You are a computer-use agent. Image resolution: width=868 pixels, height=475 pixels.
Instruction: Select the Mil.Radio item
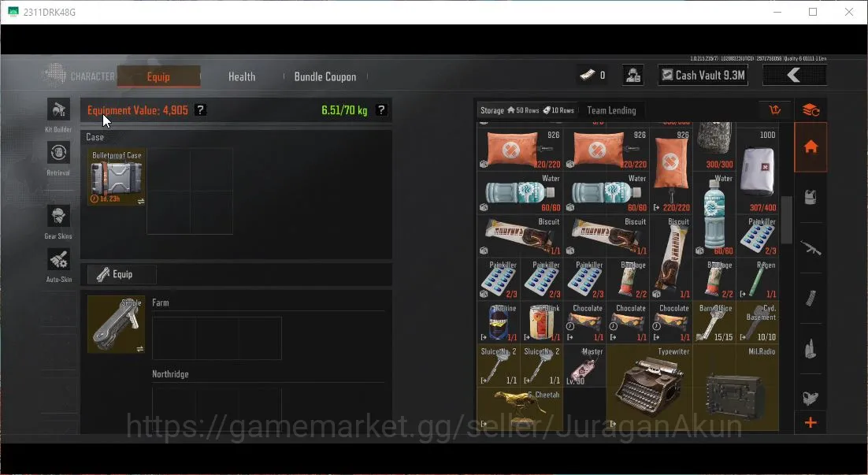736,388
